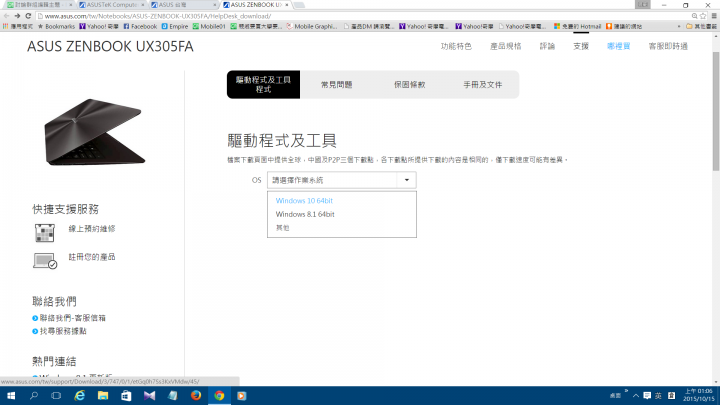This screenshot has width=720, height=405.
Task: Open the Empire bookmark
Action: 175,27
